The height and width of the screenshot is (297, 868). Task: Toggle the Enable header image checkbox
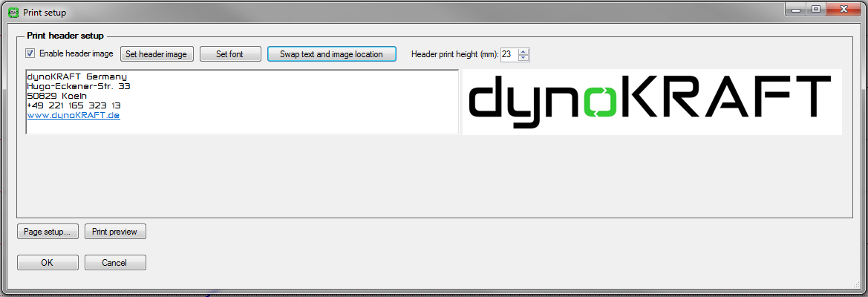[30, 53]
